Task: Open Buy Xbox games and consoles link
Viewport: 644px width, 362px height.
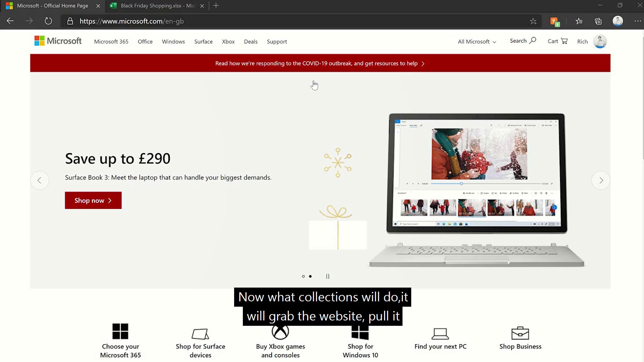Action: 280,351
